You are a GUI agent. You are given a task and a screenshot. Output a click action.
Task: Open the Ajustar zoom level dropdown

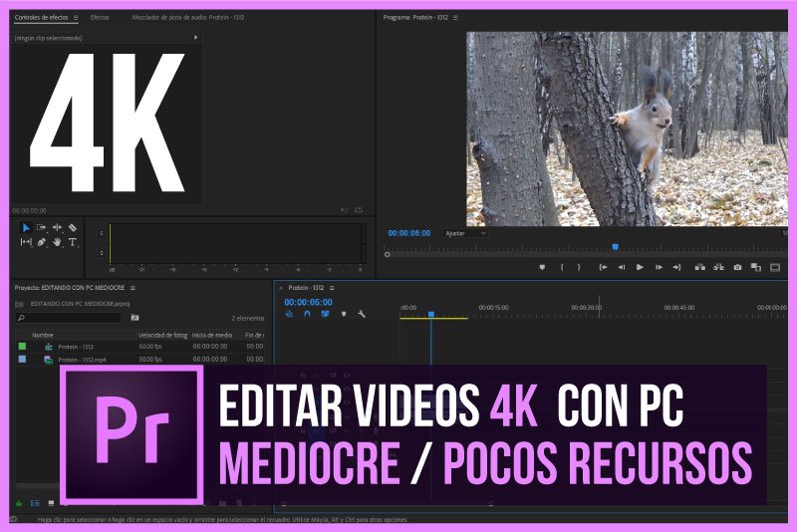coord(465,233)
